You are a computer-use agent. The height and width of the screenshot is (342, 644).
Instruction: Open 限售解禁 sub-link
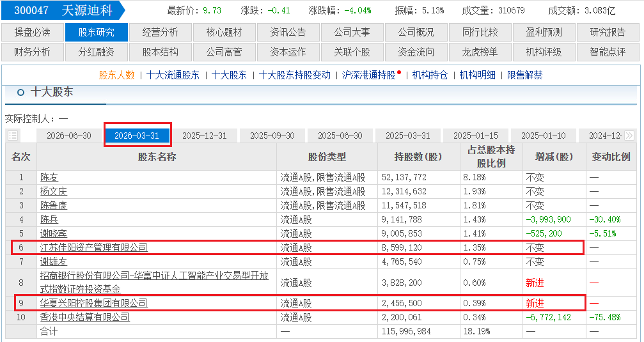[525, 75]
